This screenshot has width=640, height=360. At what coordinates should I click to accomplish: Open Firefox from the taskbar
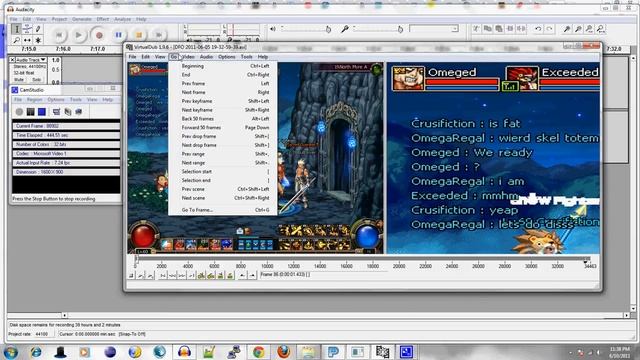pos(283,352)
